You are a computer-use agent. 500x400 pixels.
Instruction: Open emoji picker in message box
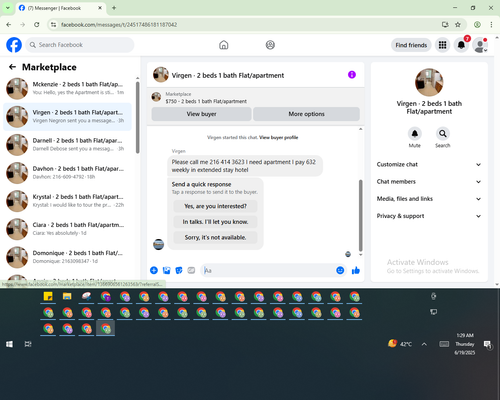(x=340, y=270)
